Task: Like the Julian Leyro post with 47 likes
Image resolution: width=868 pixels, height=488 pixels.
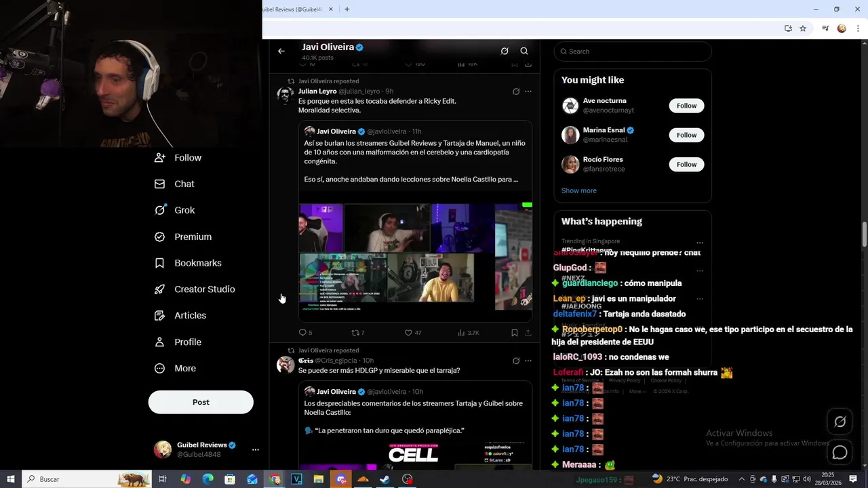Action: (x=412, y=333)
